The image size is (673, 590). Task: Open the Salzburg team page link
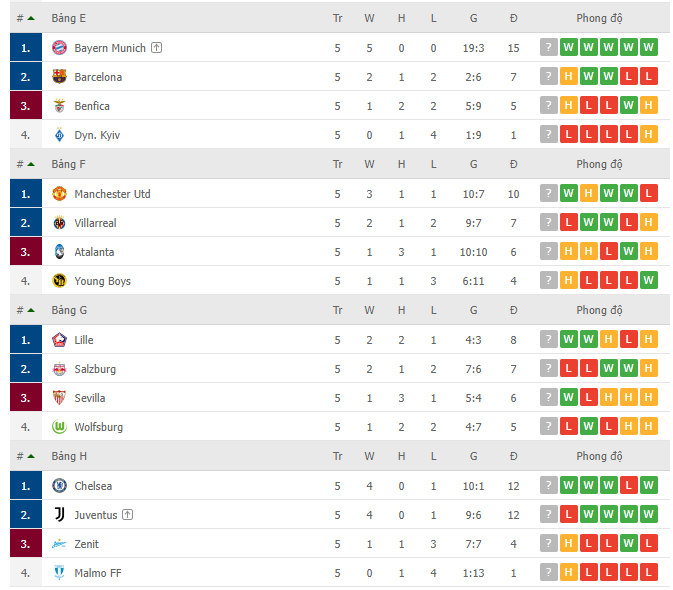coord(95,369)
